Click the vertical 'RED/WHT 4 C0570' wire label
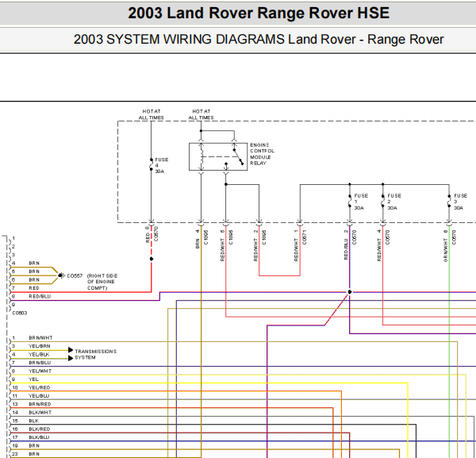Screen dimensions: 476x458 click(383, 245)
